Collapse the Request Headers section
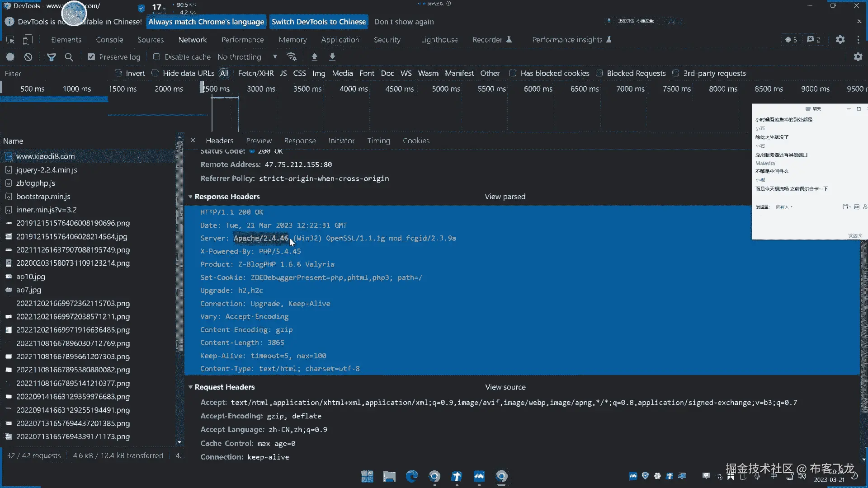The height and width of the screenshot is (488, 868). (x=190, y=387)
